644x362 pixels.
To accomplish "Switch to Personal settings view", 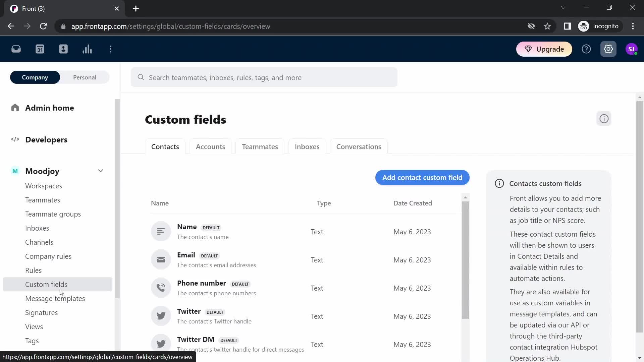I will tap(85, 77).
